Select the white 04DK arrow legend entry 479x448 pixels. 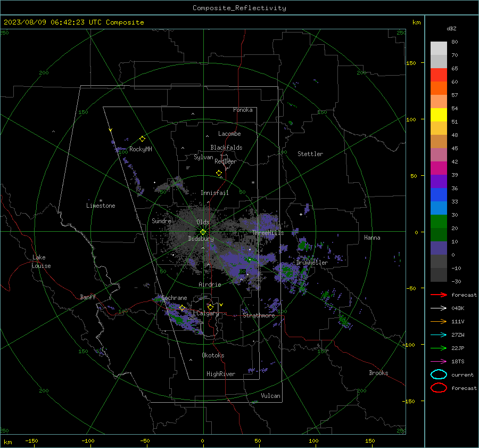(x=439, y=308)
